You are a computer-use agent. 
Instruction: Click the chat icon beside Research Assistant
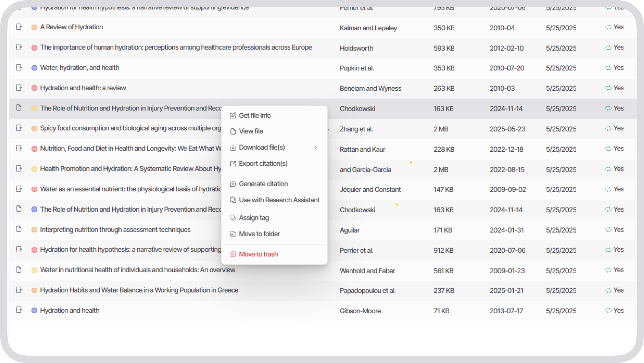pos(233,200)
